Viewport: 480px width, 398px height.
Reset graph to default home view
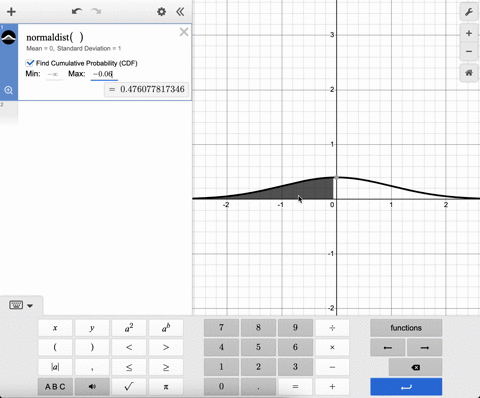point(469,72)
